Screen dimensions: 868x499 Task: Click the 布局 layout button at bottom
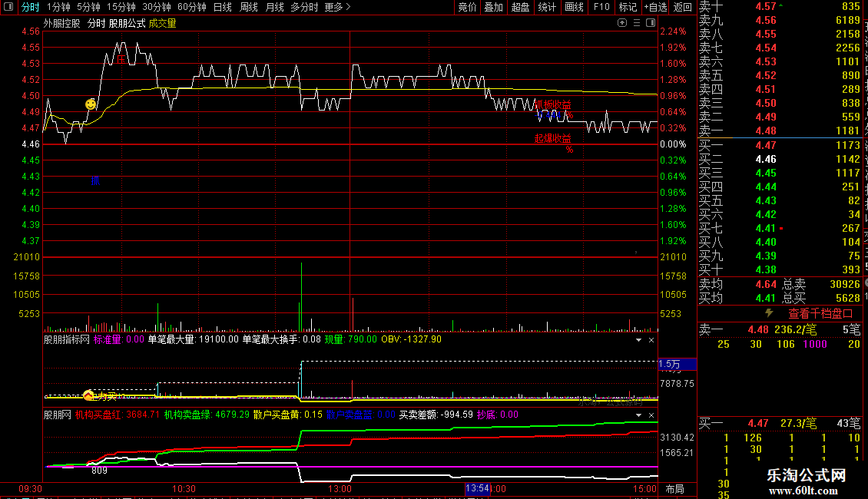point(674,489)
